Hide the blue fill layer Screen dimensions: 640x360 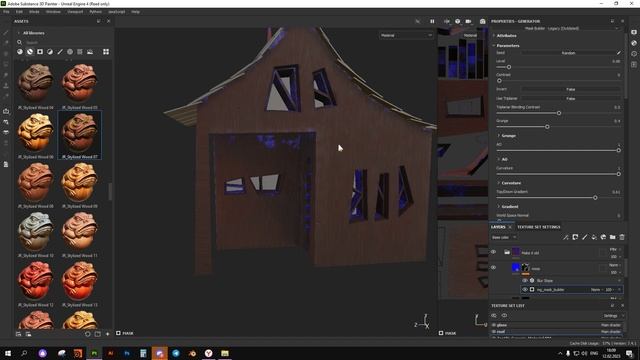pyautogui.click(x=493, y=268)
